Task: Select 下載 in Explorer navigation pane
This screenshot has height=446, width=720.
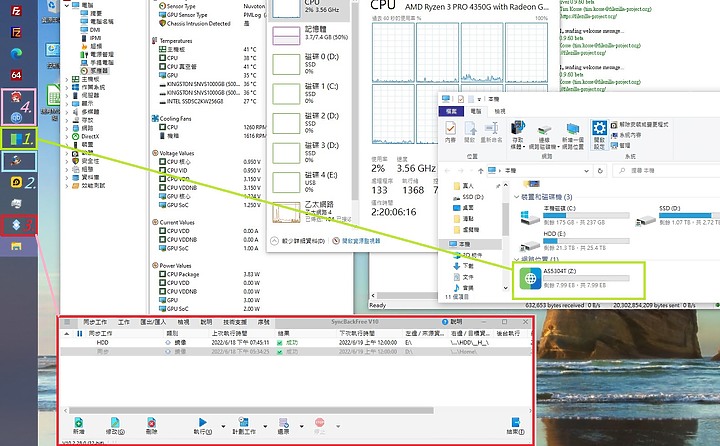Action: [464, 266]
